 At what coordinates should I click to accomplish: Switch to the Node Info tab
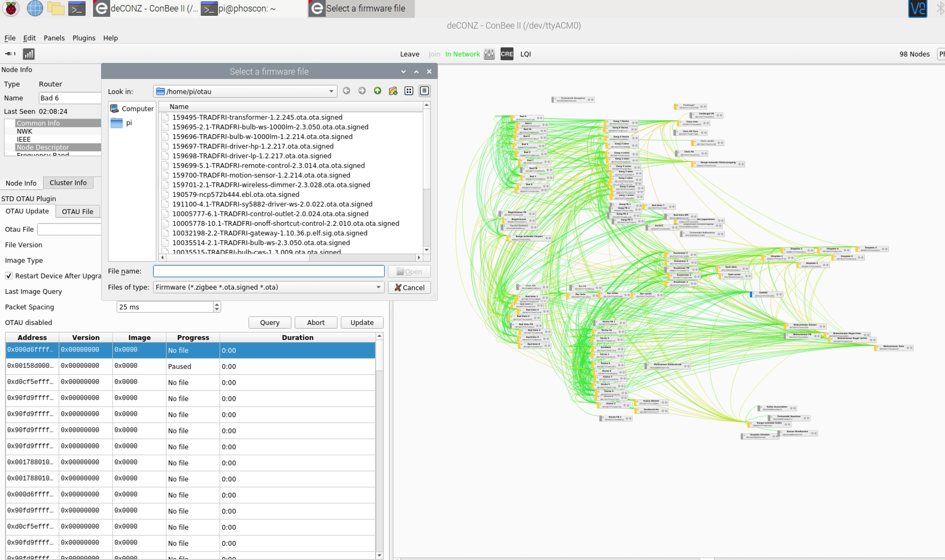(x=21, y=183)
